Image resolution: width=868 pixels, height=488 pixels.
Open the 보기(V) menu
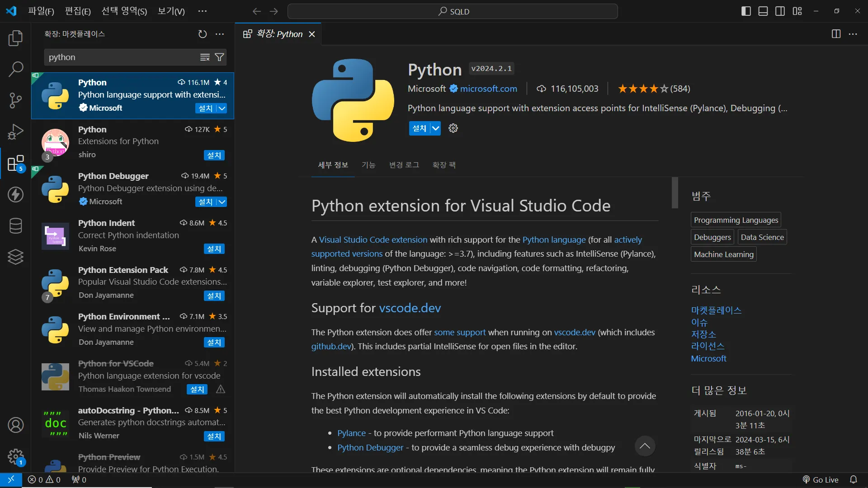click(171, 11)
